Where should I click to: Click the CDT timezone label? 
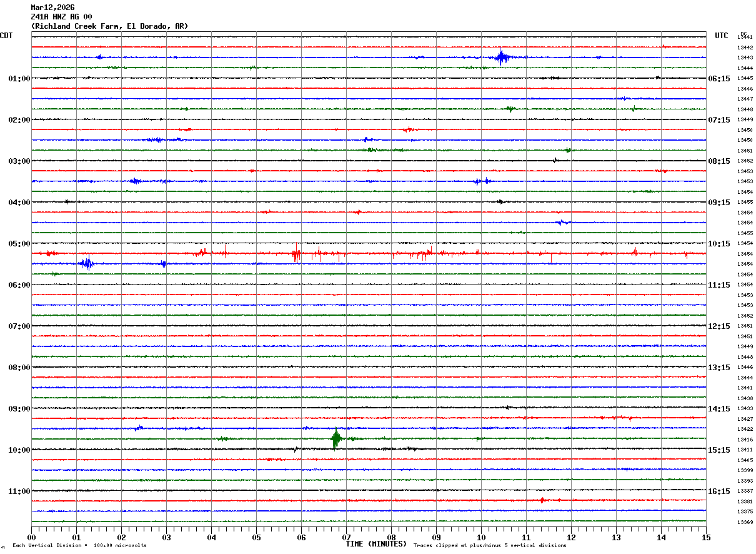coord(6,36)
